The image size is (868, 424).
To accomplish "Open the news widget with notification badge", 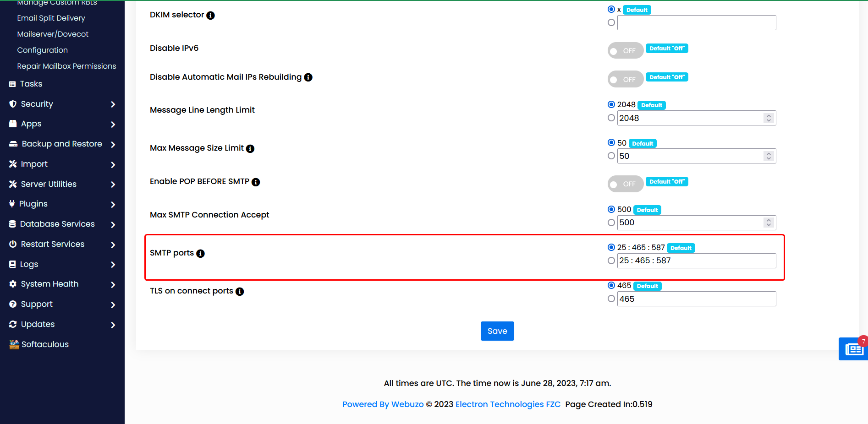I will [853, 349].
